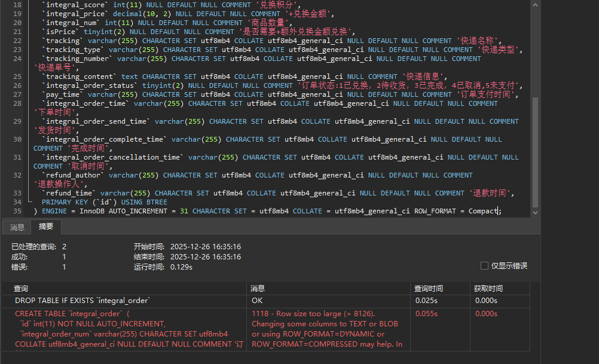
Task: Click line number 35 in the gutter
Action: pos(16,211)
